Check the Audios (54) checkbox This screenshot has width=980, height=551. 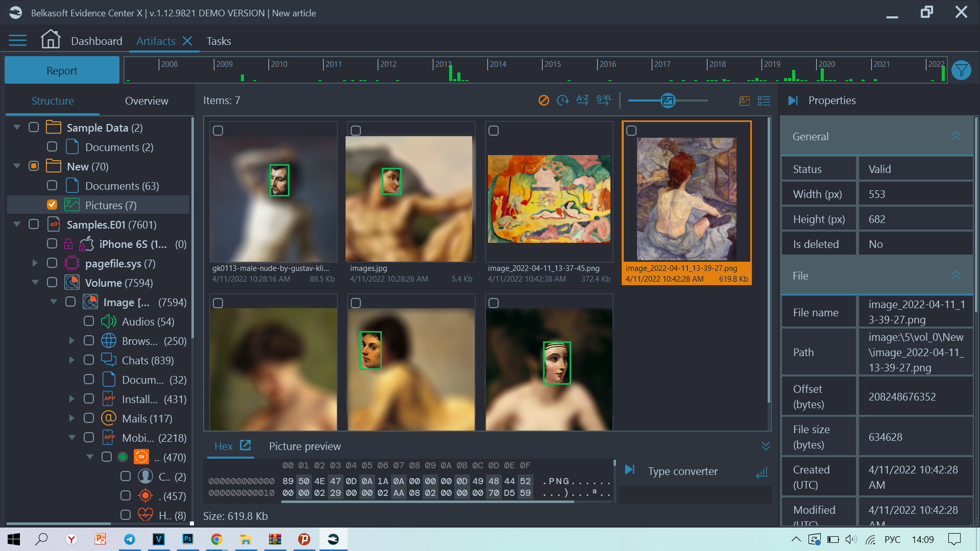pos(89,321)
